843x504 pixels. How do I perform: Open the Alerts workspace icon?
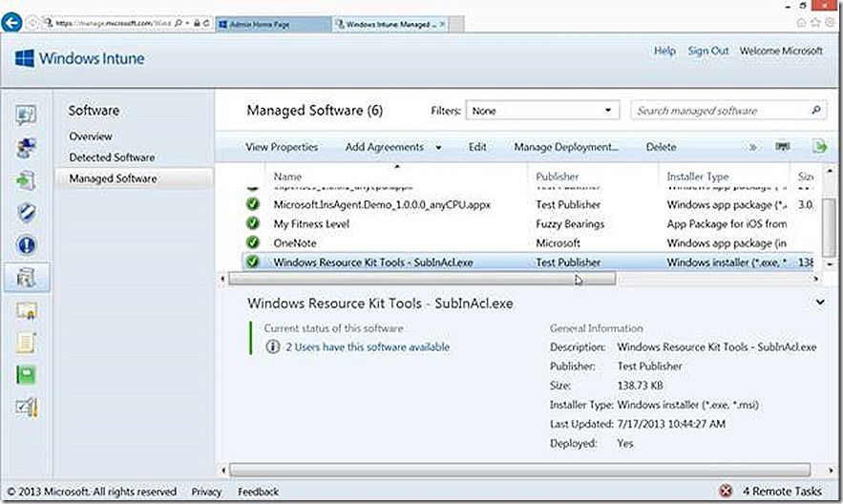point(26,245)
